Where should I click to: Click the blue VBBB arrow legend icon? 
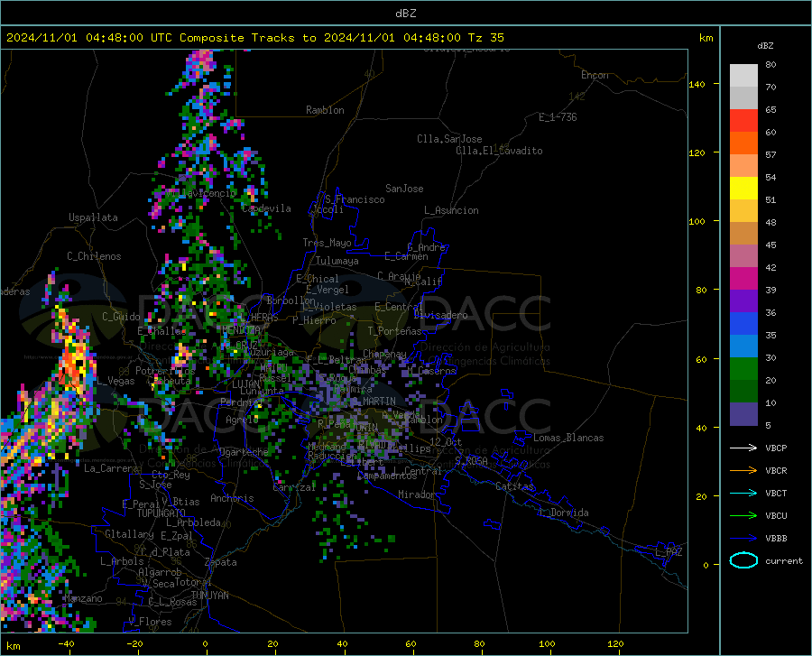click(x=743, y=539)
